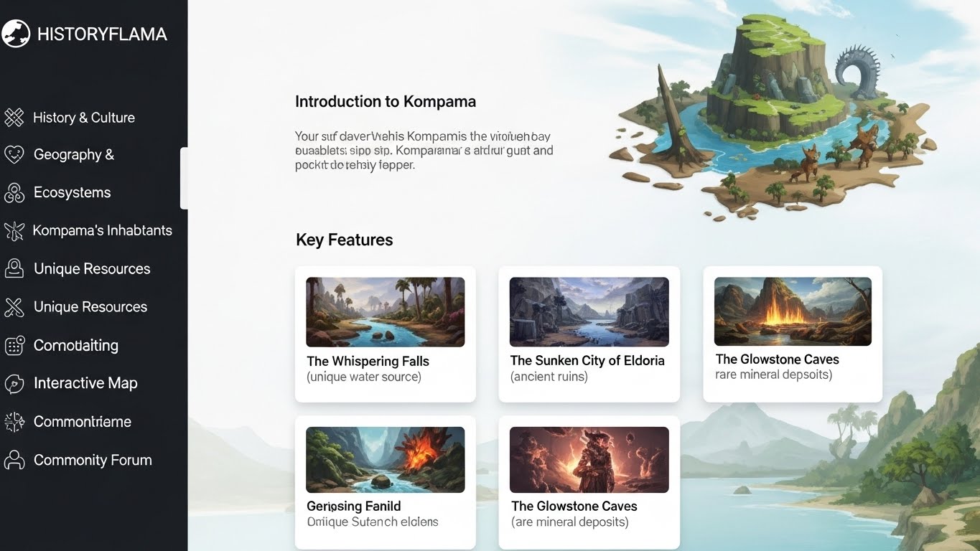Click the Kompama's Inhabtants icon

[14, 230]
